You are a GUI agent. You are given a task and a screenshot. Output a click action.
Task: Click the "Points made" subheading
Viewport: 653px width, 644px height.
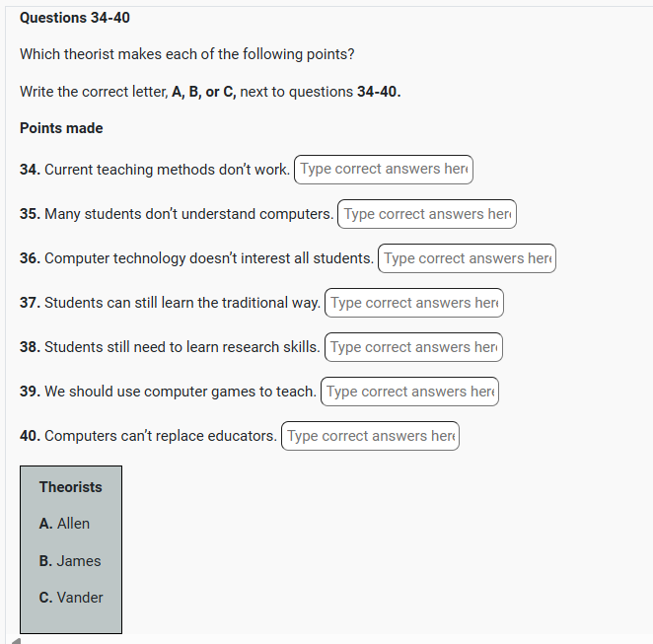click(x=61, y=128)
